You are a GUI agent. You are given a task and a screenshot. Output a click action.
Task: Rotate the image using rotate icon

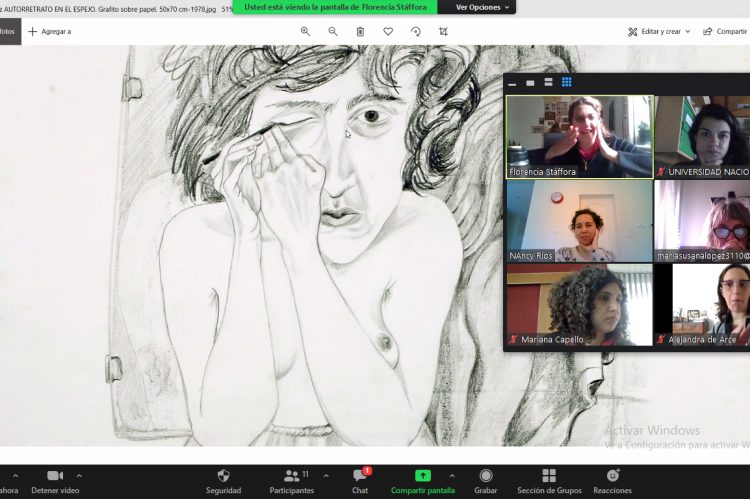point(416,32)
